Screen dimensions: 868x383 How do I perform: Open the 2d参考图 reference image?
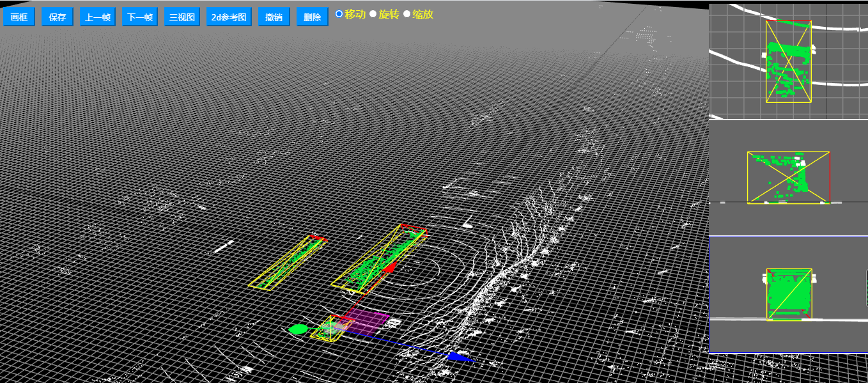point(229,17)
